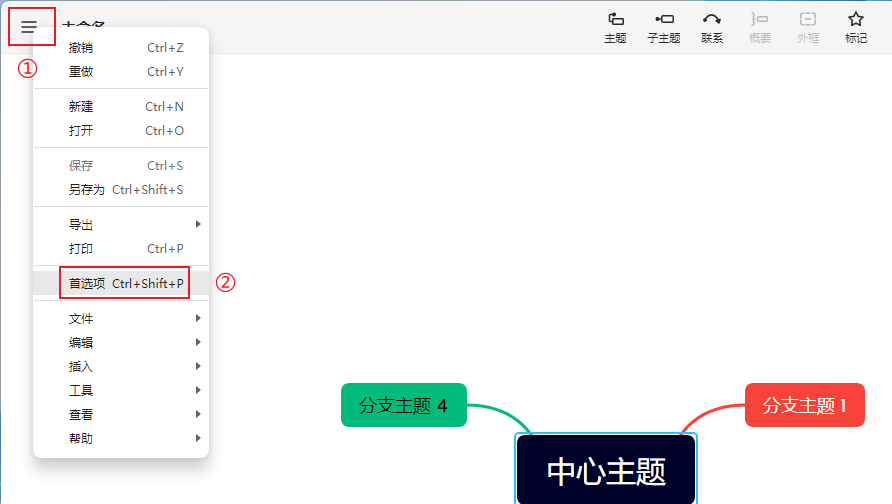Viewport: 892px width, 504px height.
Task: Click the 概要 summary icon
Action: point(759,27)
